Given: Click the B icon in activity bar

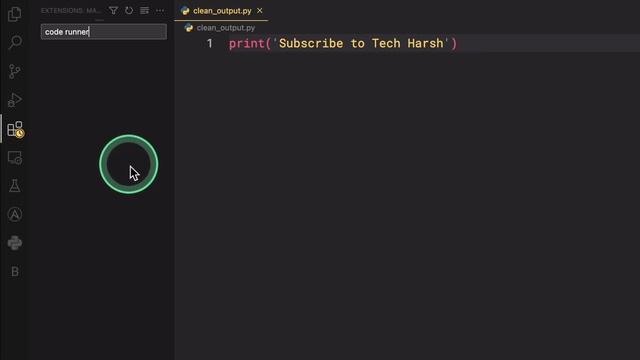Looking at the screenshot, I should click(15, 271).
